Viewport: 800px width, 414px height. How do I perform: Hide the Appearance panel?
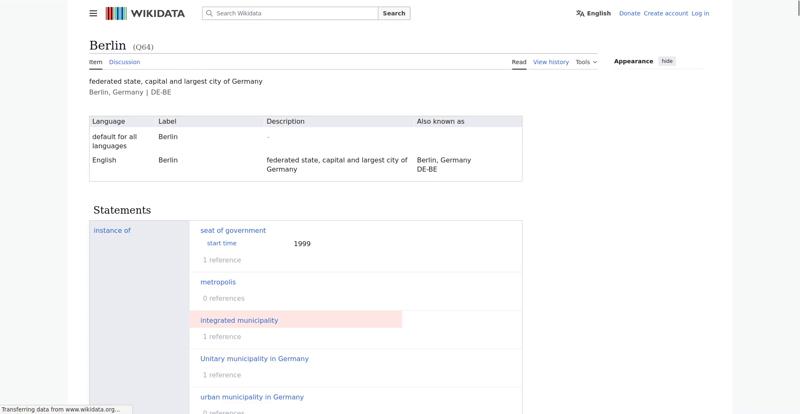(667, 61)
